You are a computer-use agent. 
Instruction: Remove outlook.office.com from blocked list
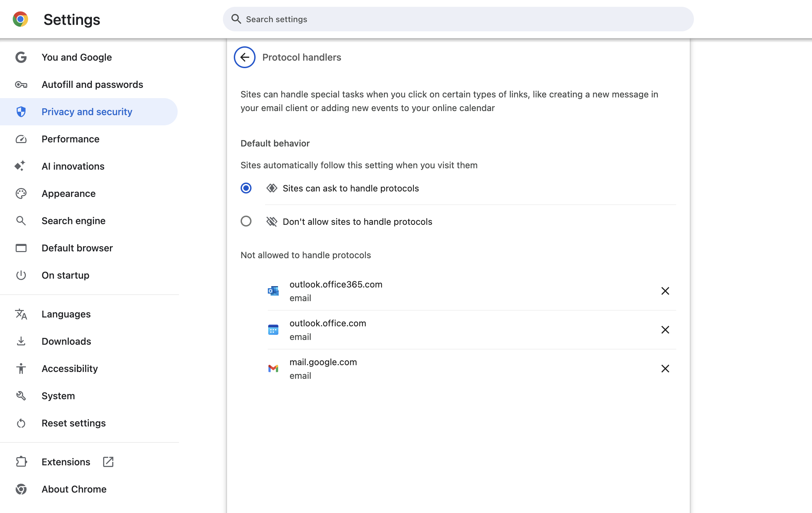click(665, 330)
